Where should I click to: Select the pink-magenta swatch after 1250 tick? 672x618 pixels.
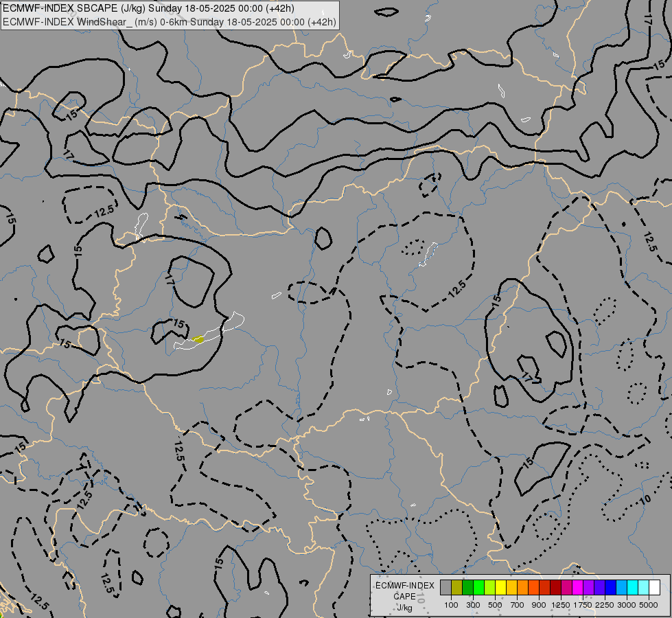point(566,587)
